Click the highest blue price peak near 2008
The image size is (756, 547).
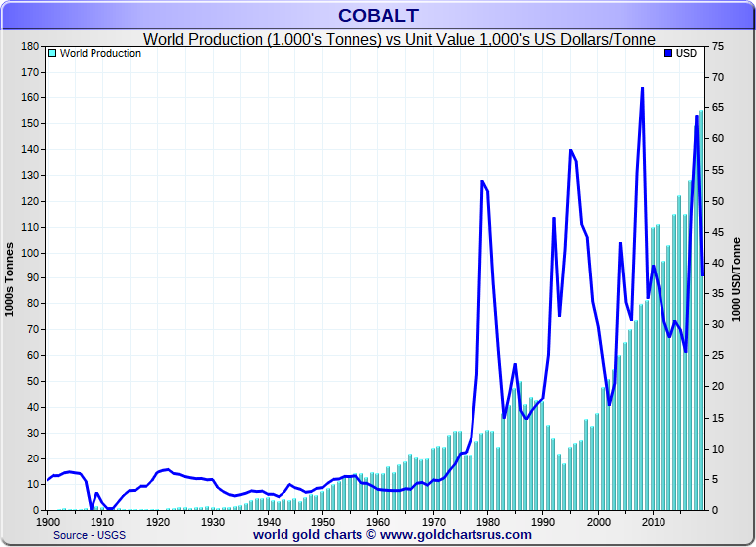(x=642, y=88)
